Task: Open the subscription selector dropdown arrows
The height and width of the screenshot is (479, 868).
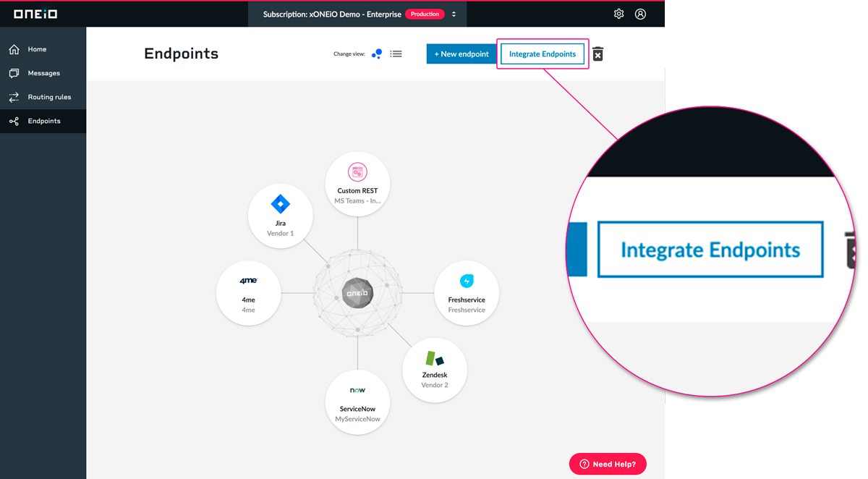Action: point(454,14)
